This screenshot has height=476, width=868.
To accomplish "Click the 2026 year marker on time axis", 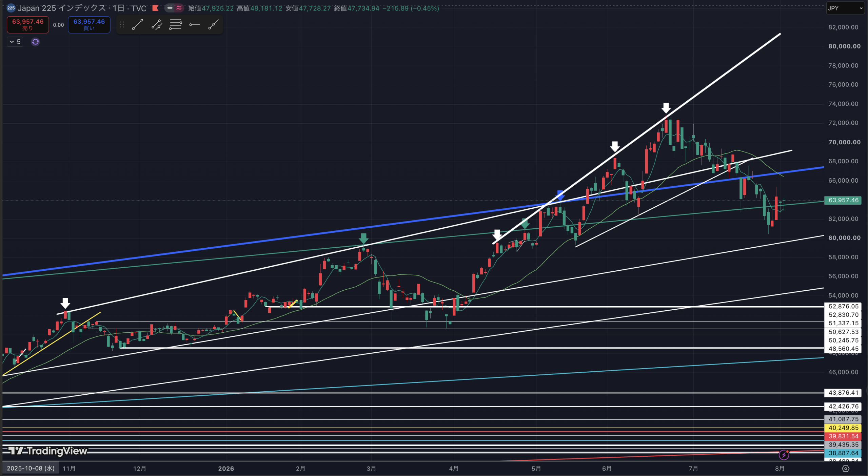I will 226,469.
